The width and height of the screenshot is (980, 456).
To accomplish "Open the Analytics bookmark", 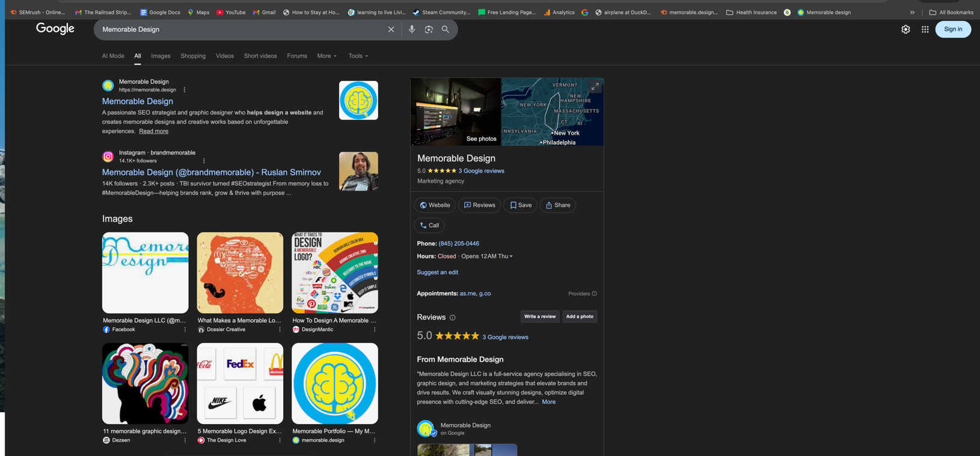I will pyautogui.click(x=559, y=12).
